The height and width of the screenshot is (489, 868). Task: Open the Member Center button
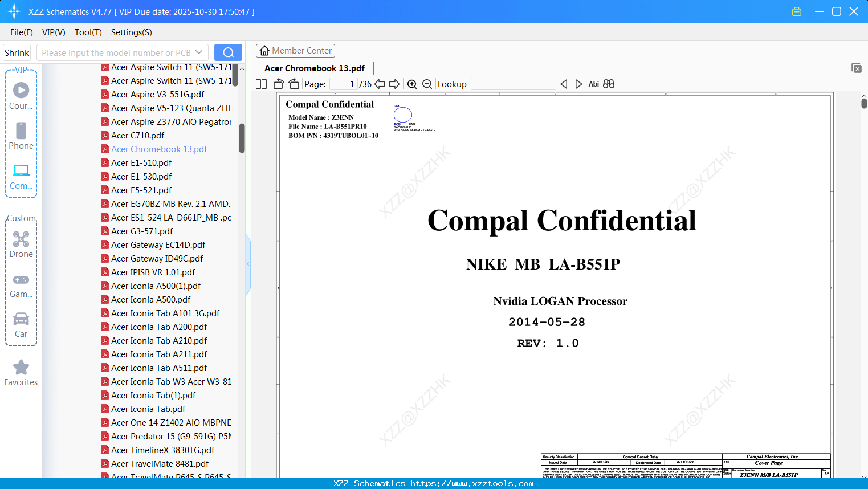295,51
